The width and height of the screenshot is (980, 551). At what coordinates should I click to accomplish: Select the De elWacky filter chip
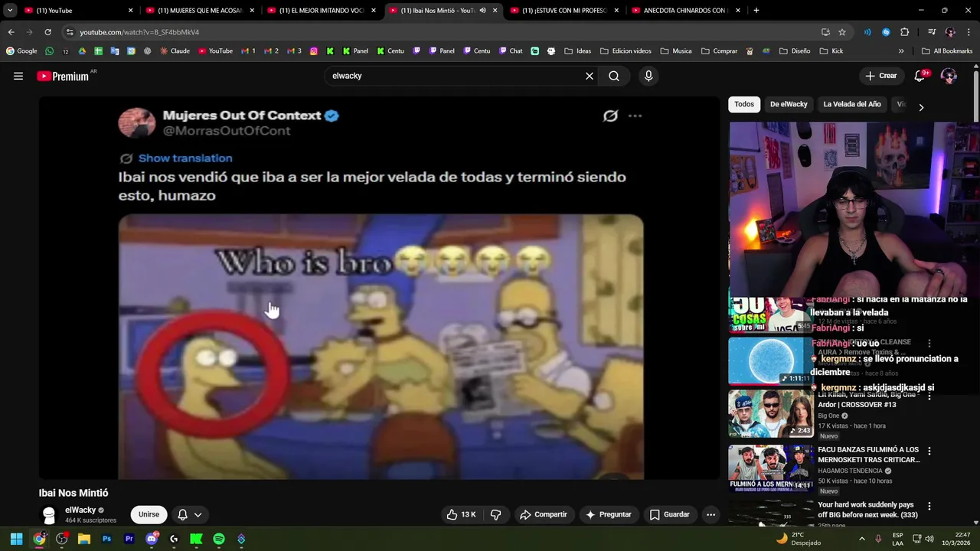point(789,104)
